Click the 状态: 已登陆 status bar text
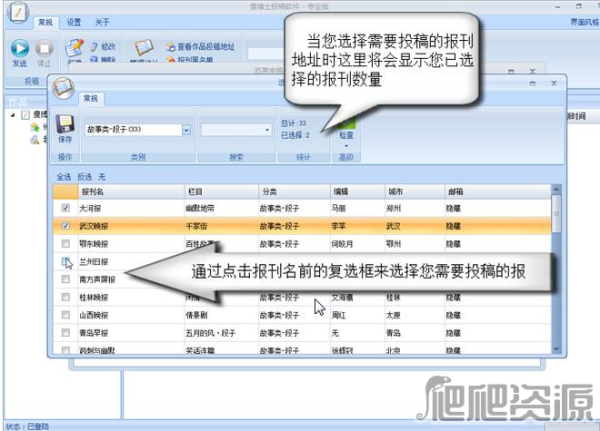 [27, 426]
